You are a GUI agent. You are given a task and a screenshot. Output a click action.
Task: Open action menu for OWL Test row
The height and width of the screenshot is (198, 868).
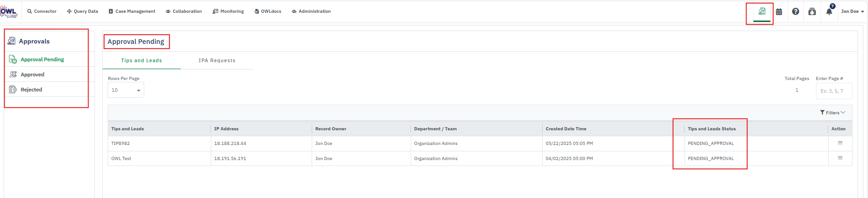(840, 158)
